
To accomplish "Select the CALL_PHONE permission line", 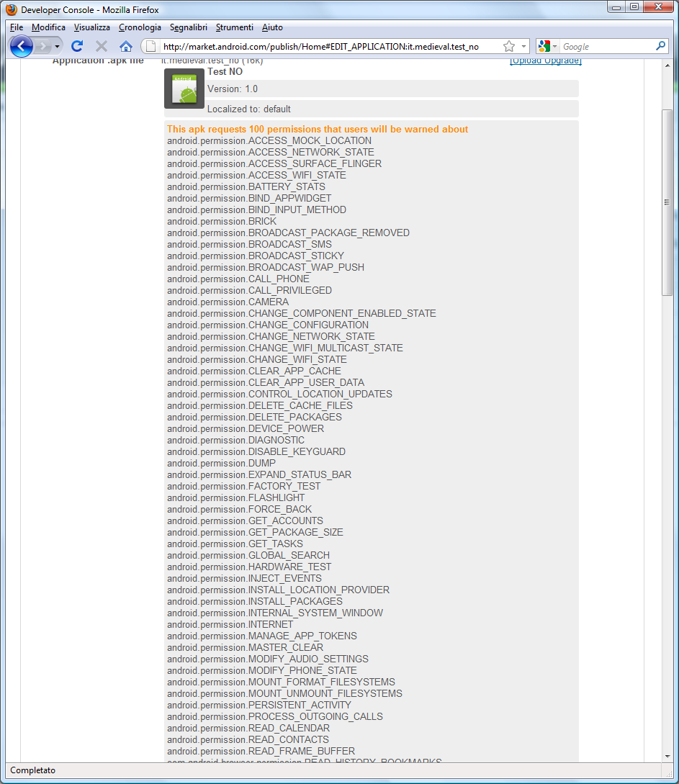I will click(238, 279).
